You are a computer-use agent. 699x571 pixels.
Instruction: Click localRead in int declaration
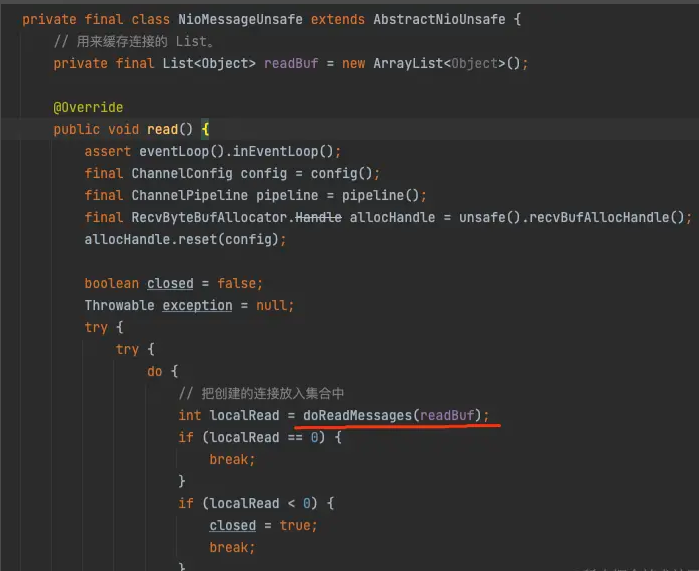pyautogui.click(x=244, y=415)
